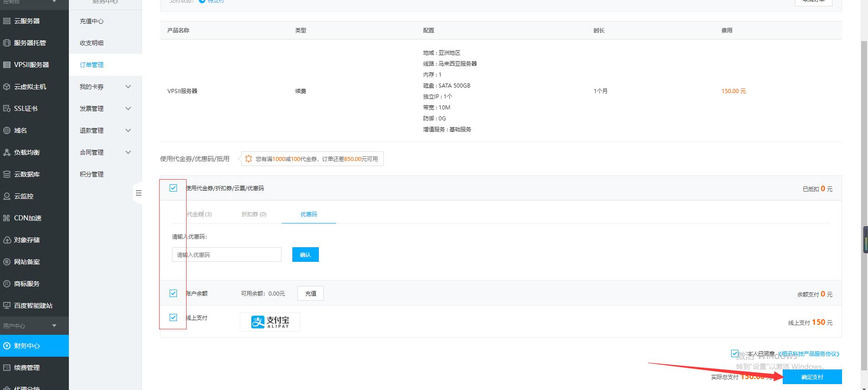This screenshot has height=390, width=868.
Task: Click the 充值 recharge button
Action: [310, 293]
